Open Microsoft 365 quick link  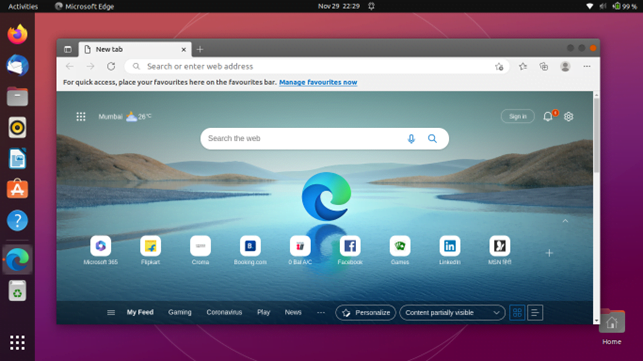[100, 250]
